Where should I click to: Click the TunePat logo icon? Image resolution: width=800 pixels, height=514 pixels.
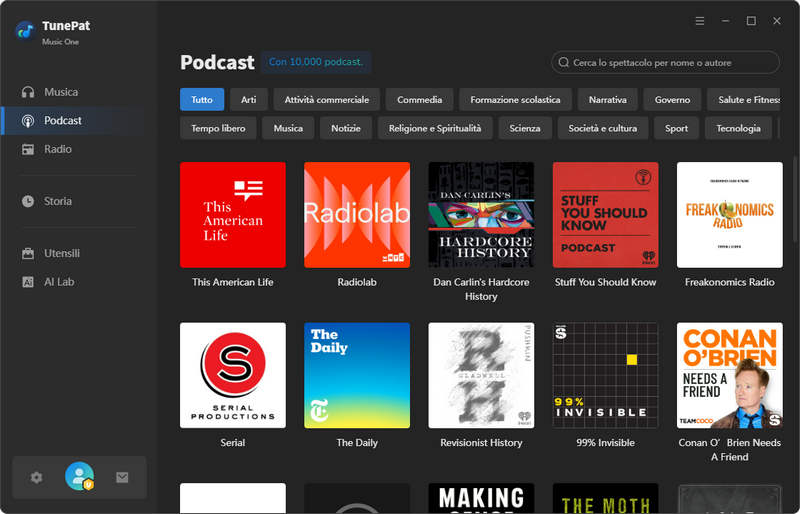[25, 32]
